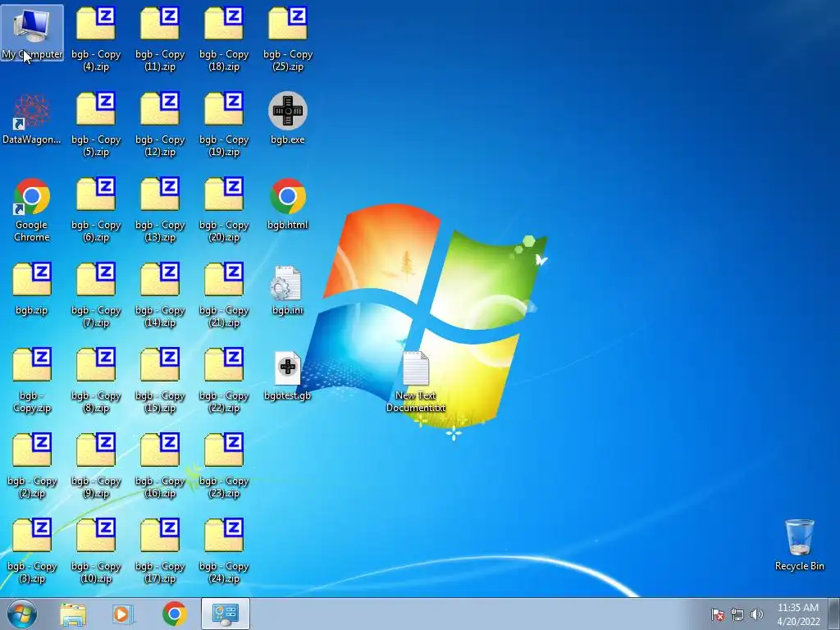Select New Text Document.txt on desktop
840x630 pixels.
coord(416,381)
